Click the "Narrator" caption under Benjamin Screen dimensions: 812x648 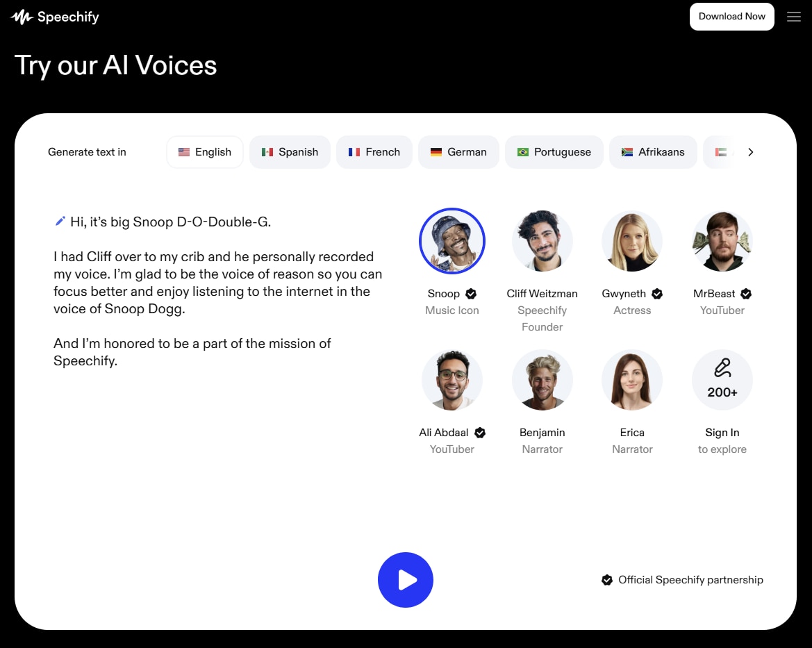(542, 449)
